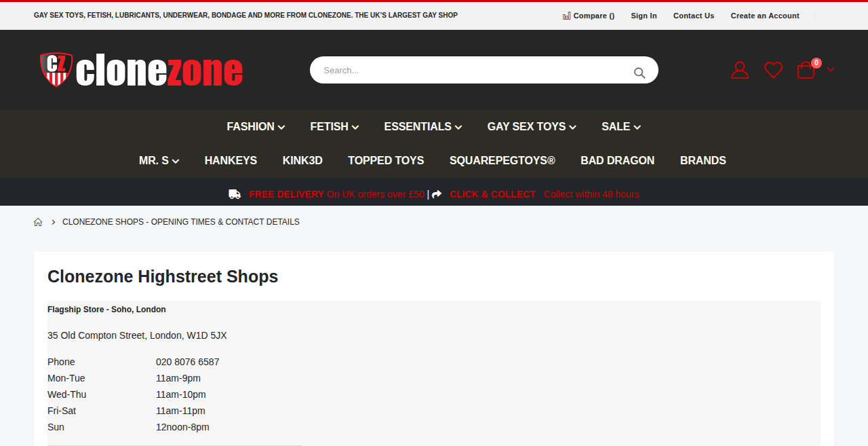Open the Bad Dragon menu item
Viewport: 868px width, 446px height.
click(x=618, y=160)
